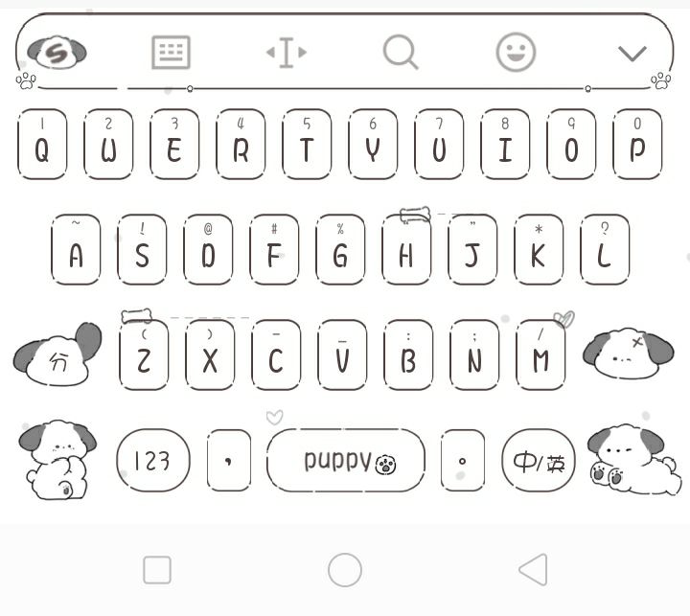This screenshot has width=690, height=616.
Task: Tap the puppy shift key labeled 分
Action: click(57, 354)
